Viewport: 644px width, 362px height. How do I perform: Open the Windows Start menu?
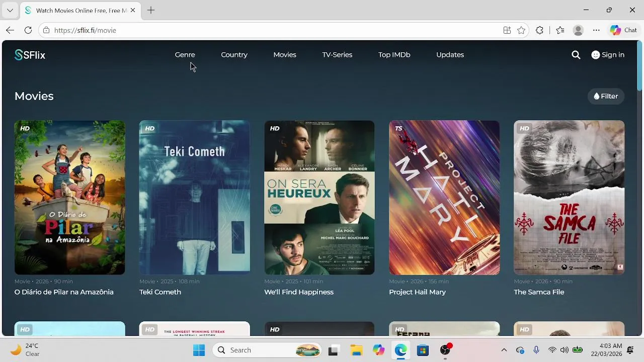coord(199,350)
